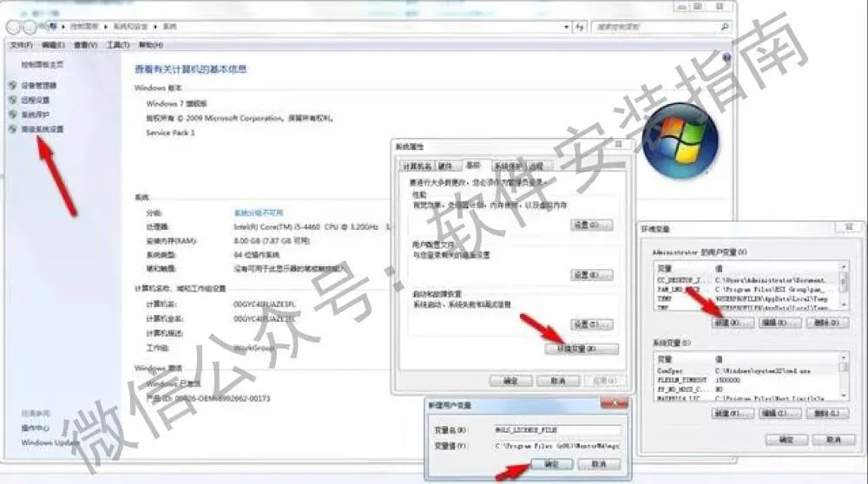Click 设置 button under 用户配置文件 section
868x484 pixels.
592,275
